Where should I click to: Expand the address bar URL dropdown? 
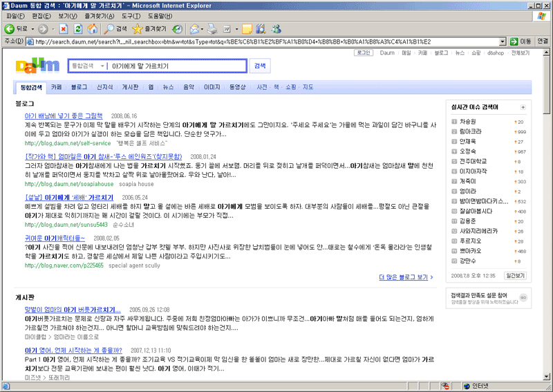(x=503, y=41)
